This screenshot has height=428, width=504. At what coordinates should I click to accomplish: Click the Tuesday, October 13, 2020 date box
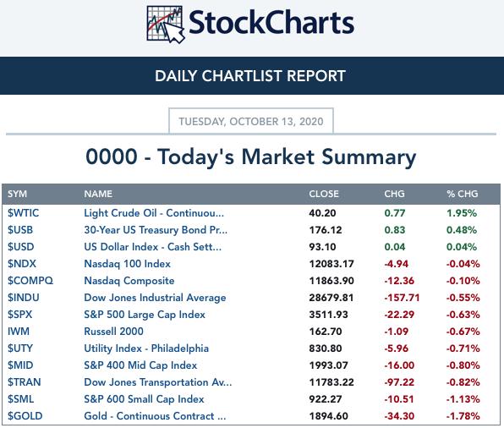click(x=251, y=121)
